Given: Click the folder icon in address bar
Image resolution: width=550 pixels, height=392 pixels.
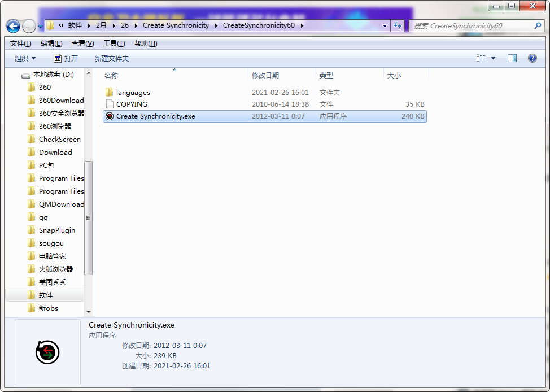Looking at the screenshot, I should 50,25.
